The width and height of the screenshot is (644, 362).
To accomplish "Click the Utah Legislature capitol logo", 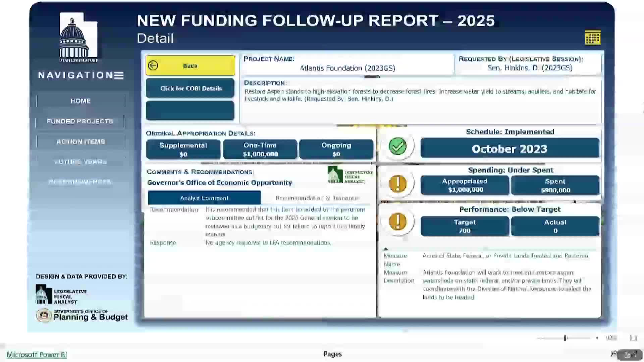I will pos(78,37).
